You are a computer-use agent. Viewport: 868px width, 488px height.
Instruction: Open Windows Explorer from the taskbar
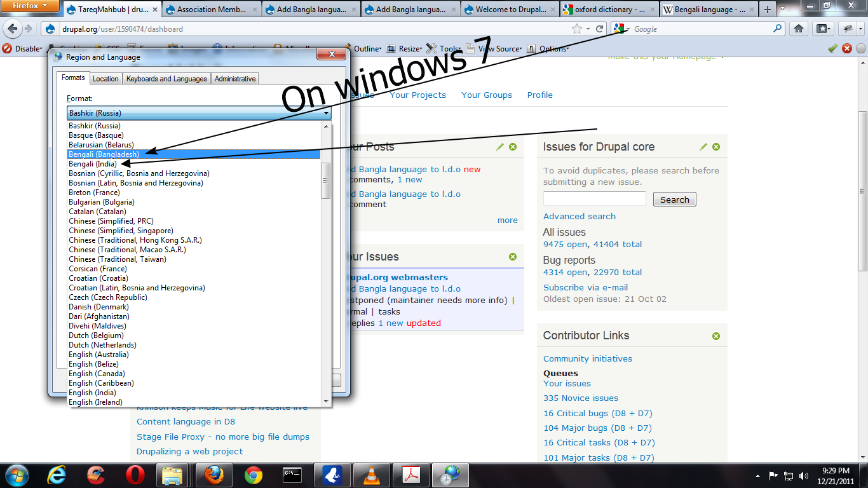173,475
